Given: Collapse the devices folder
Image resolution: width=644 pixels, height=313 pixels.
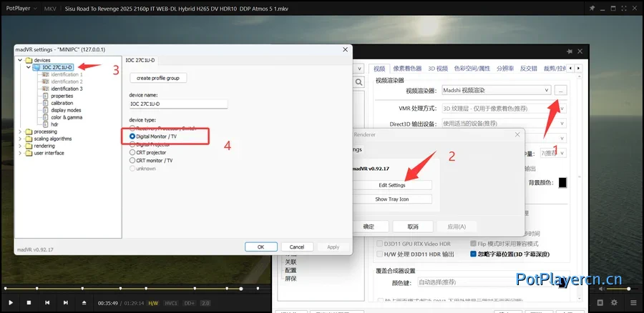Looking at the screenshot, I should tap(20, 60).
